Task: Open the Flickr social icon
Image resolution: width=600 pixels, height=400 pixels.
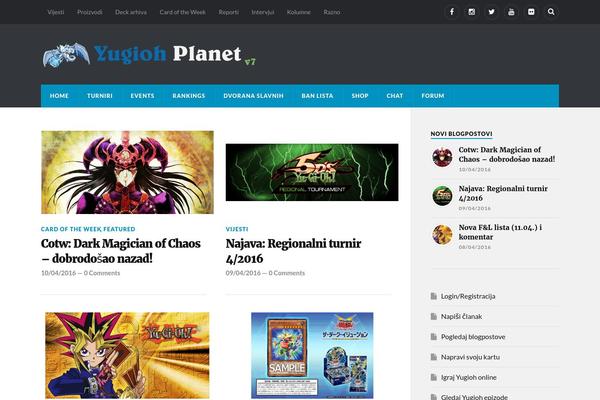Action: 531,12
